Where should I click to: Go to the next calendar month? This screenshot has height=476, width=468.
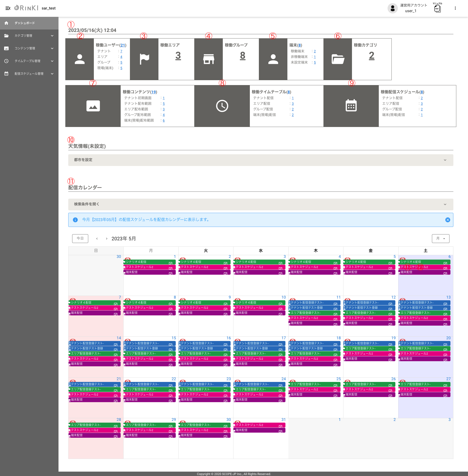coord(107,239)
